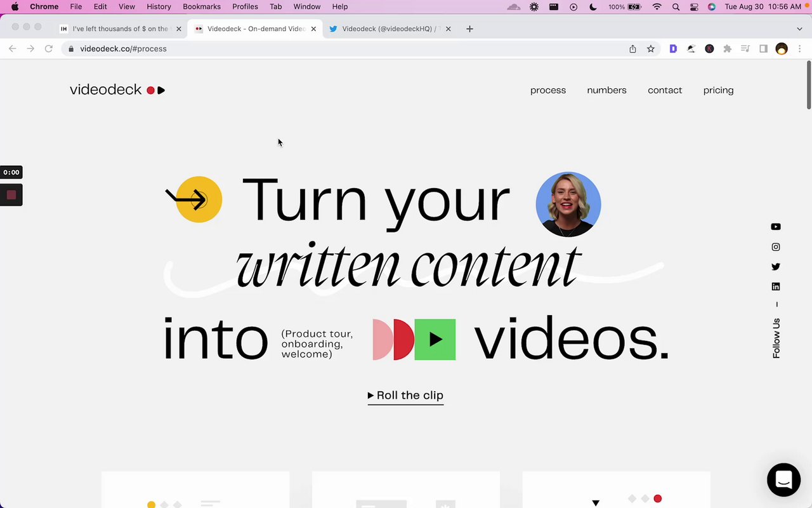Open the Chrome profile avatar

(782, 49)
